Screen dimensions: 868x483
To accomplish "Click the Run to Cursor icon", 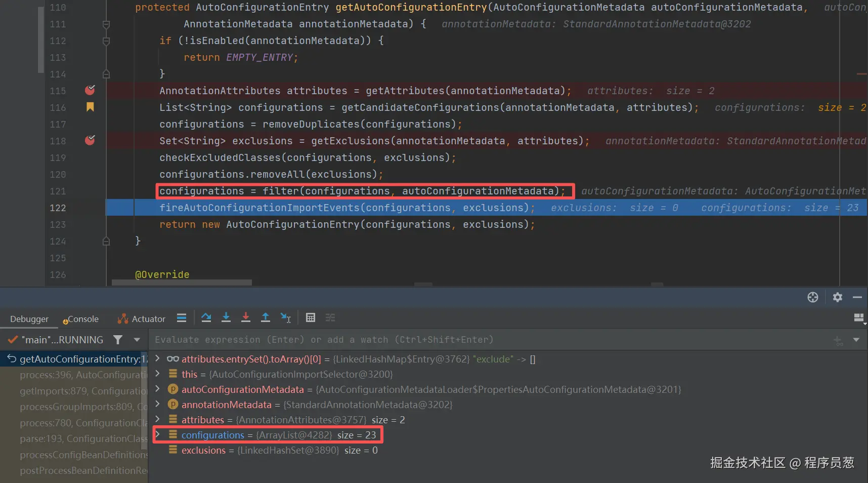I will [x=286, y=318].
